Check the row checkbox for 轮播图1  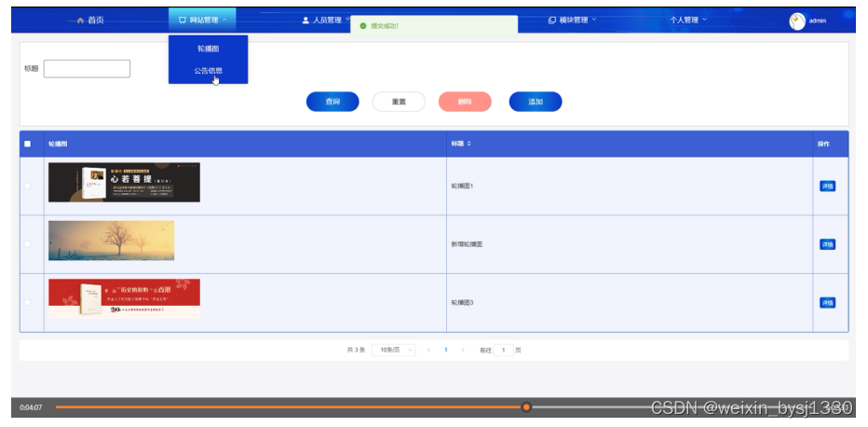(x=28, y=186)
